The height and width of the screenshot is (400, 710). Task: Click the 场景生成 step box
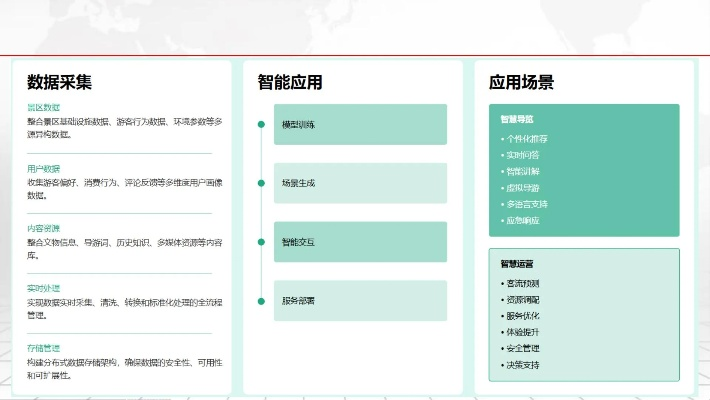pos(360,183)
